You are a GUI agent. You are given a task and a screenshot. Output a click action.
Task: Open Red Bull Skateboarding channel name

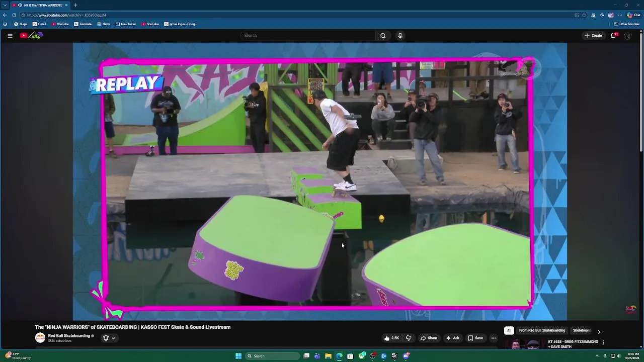[x=69, y=336]
